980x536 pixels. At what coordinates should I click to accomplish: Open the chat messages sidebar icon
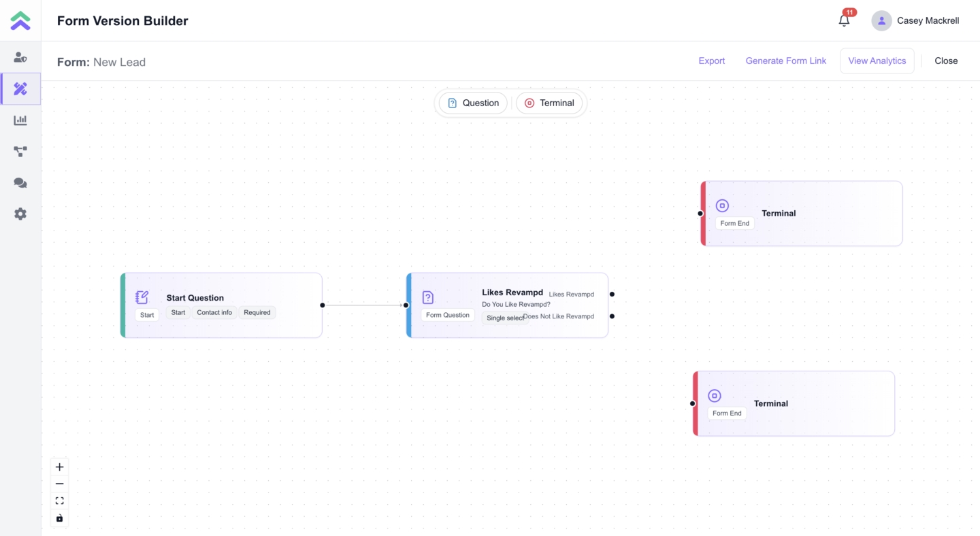(x=20, y=183)
